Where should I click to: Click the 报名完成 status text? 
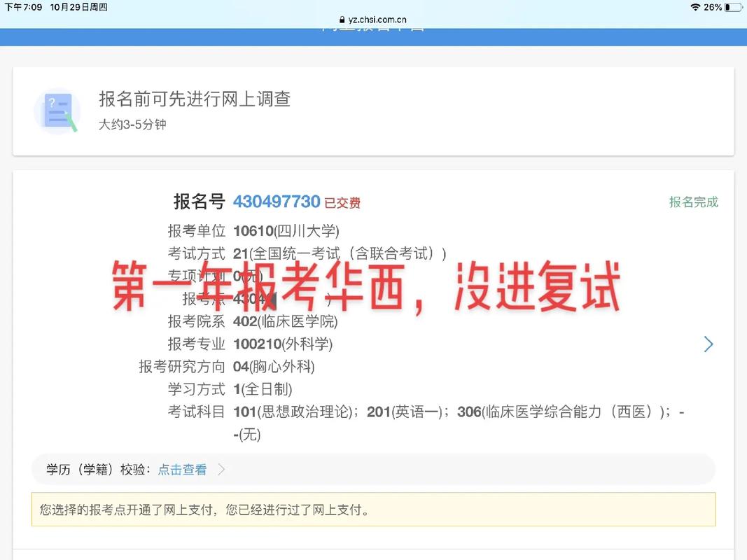point(693,202)
